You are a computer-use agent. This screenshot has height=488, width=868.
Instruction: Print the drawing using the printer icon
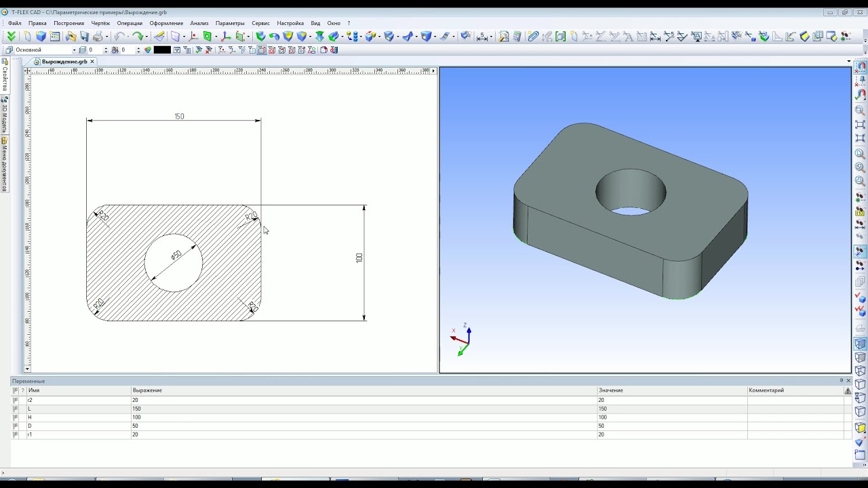[98, 36]
